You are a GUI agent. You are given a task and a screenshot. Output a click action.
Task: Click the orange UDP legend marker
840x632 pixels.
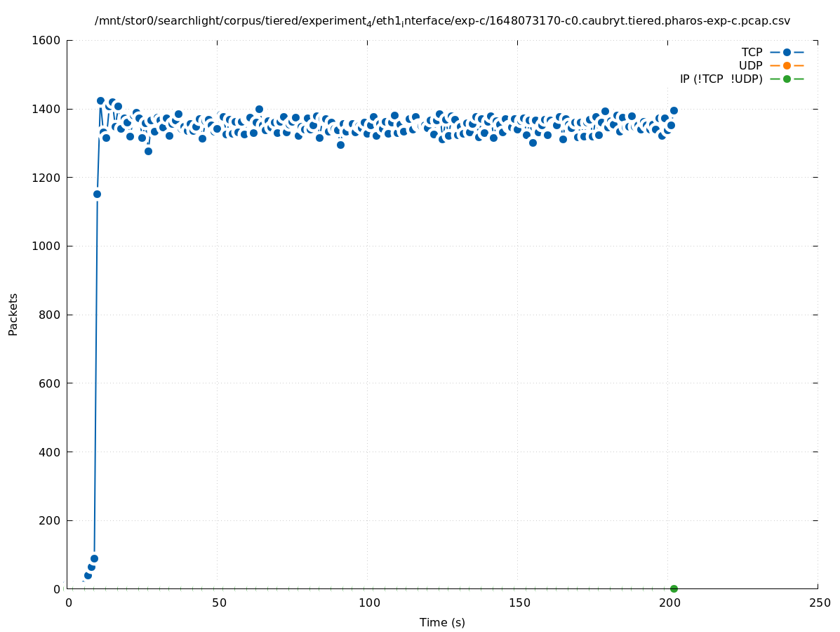pos(787,65)
